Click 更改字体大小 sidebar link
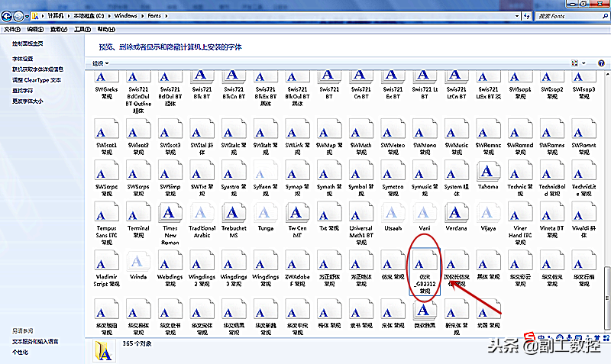Screen dimensions: 611x364 [x=27, y=101]
